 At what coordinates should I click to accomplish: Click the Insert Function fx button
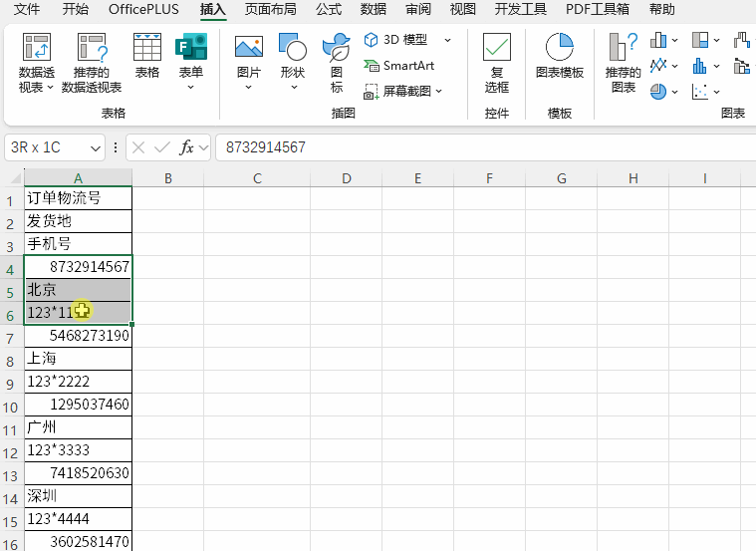point(186,147)
